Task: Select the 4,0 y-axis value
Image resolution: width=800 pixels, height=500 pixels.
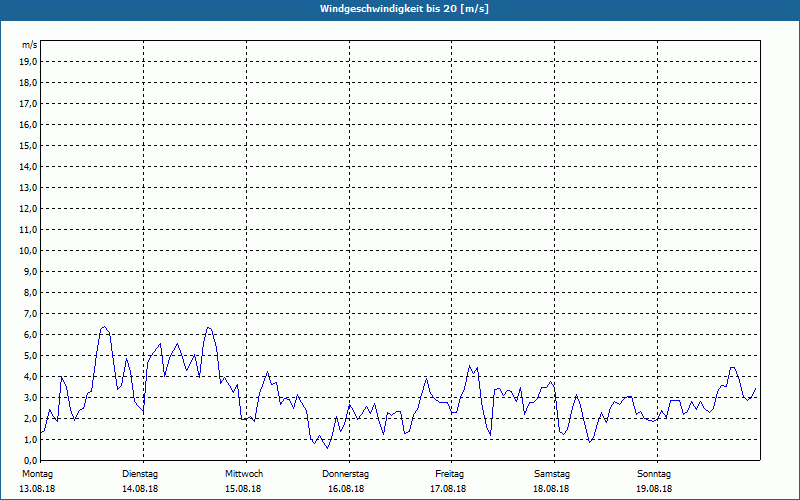Action: 30,377
